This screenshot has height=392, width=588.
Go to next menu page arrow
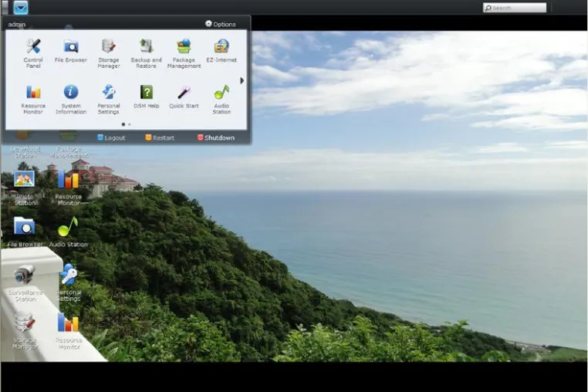tap(242, 81)
